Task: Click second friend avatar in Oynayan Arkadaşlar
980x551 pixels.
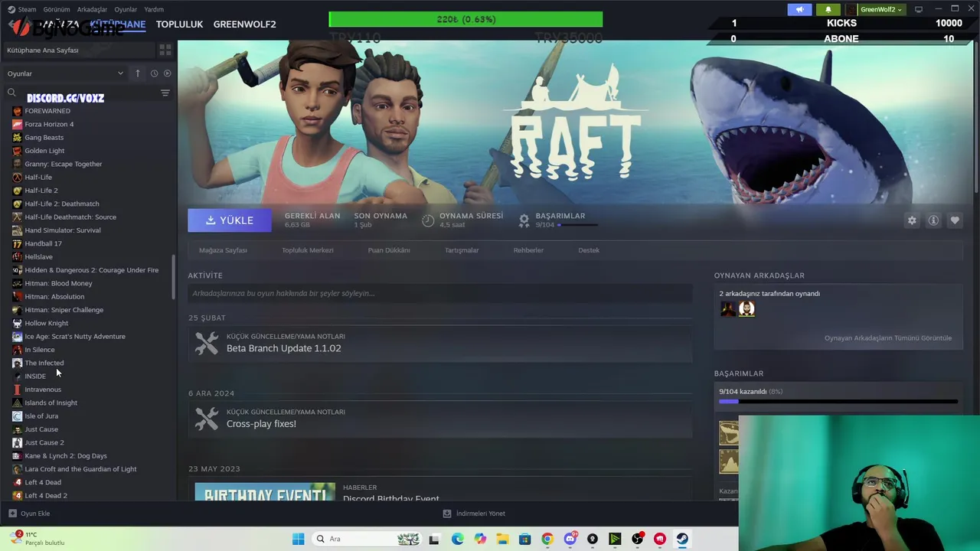Action: [746, 308]
